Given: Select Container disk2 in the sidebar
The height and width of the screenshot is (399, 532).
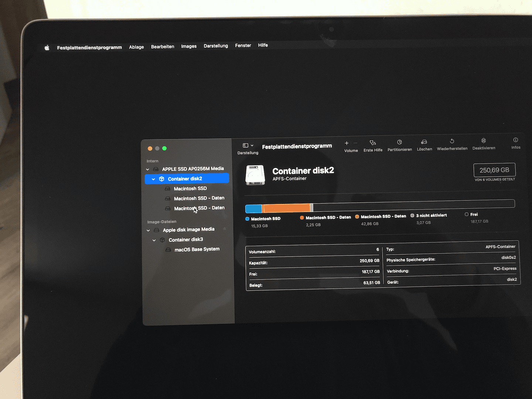Looking at the screenshot, I should coord(187,179).
